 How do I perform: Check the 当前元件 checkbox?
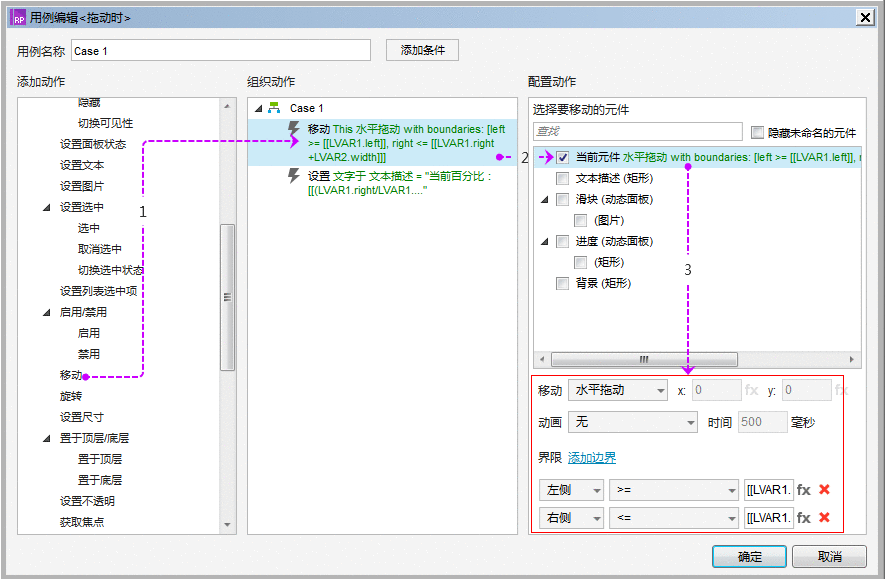562,157
